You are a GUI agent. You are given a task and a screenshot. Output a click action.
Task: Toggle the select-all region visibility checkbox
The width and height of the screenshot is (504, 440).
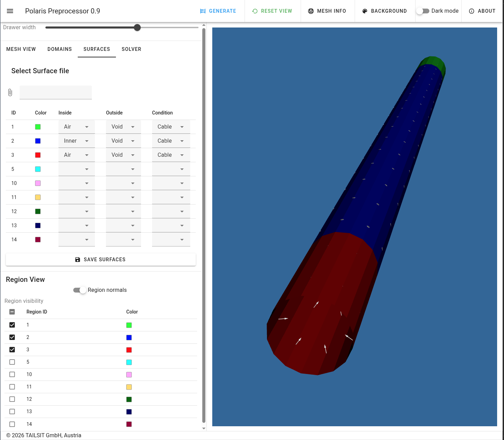(x=12, y=312)
